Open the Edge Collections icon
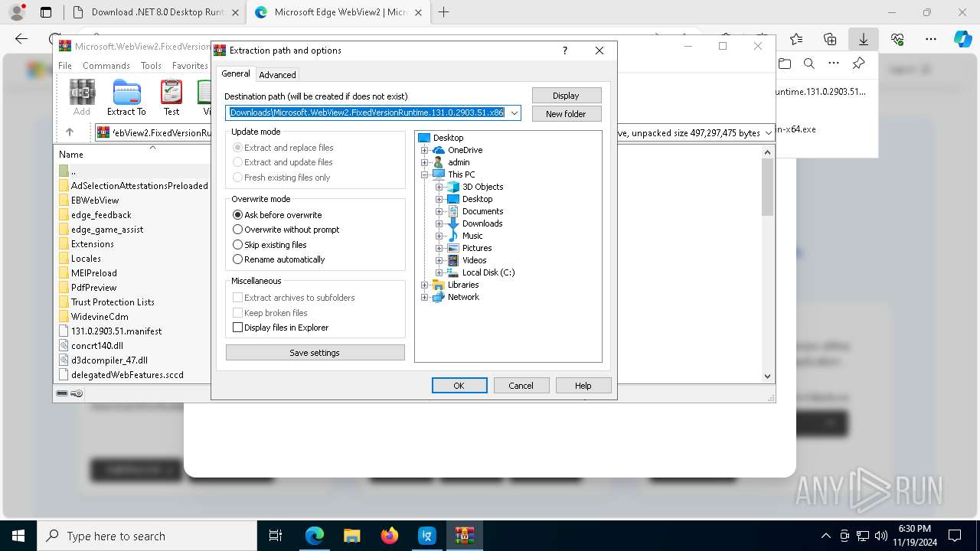The height and width of the screenshot is (551, 980). point(830,39)
